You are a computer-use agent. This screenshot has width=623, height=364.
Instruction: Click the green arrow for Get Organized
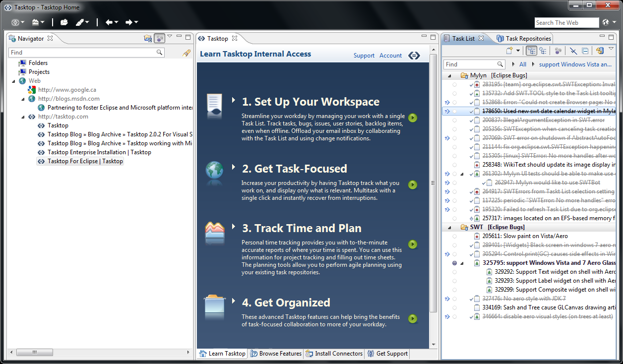(x=413, y=318)
